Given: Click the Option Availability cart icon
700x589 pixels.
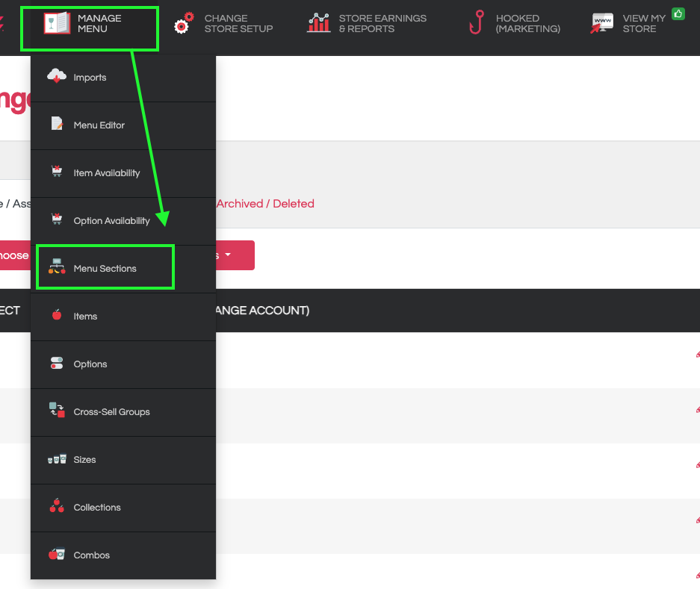Looking at the screenshot, I should pyautogui.click(x=57, y=219).
